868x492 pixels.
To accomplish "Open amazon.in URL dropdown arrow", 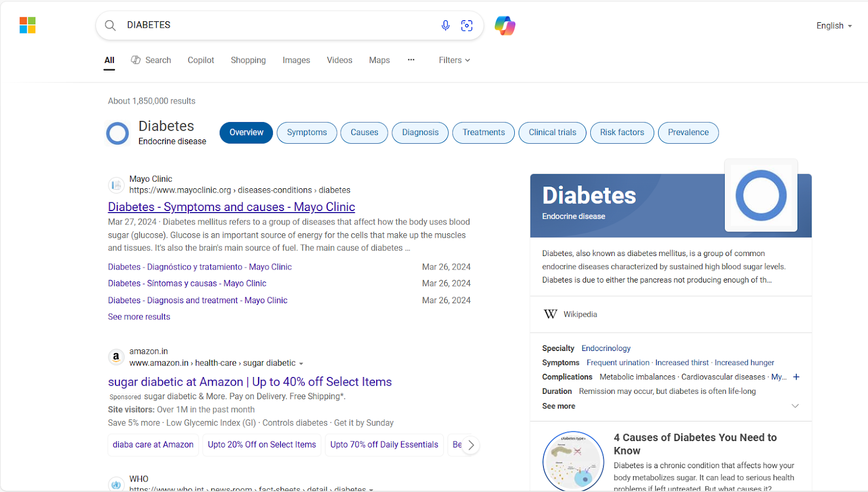I will click(301, 363).
